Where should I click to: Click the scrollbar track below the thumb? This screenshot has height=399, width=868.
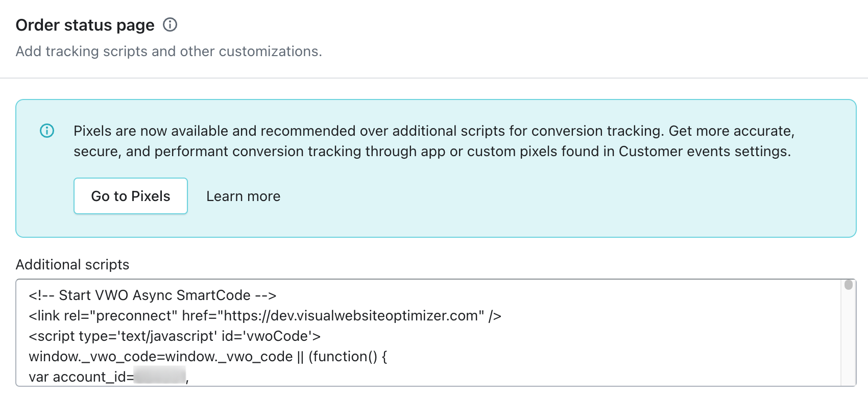coord(849,339)
